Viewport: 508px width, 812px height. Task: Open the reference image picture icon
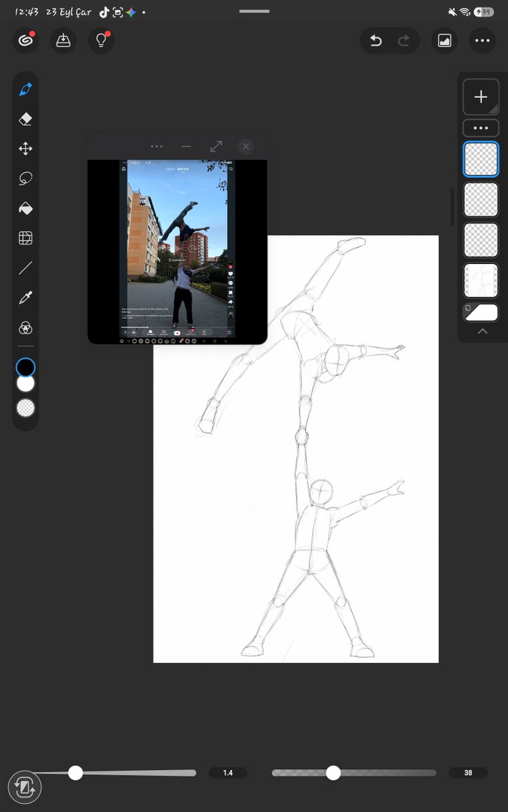pyautogui.click(x=444, y=41)
